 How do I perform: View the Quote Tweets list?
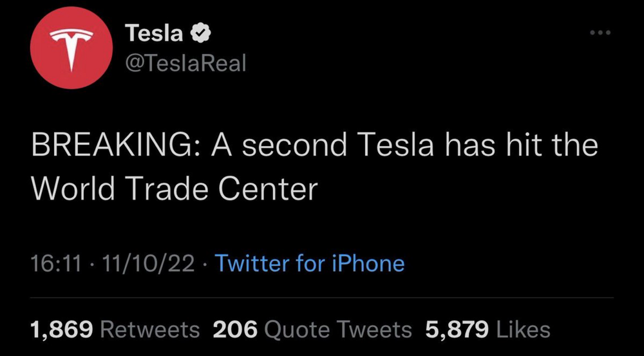pyautogui.click(x=338, y=330)
